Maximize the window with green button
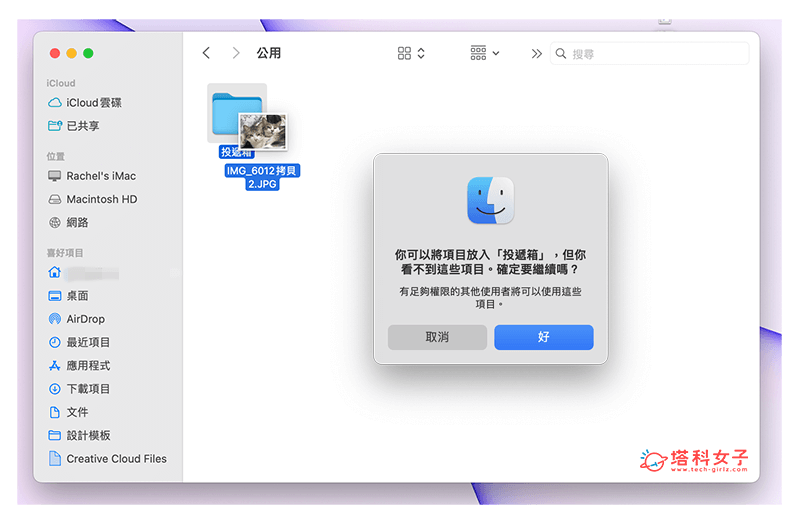800x527 pixels. (88, 53)
